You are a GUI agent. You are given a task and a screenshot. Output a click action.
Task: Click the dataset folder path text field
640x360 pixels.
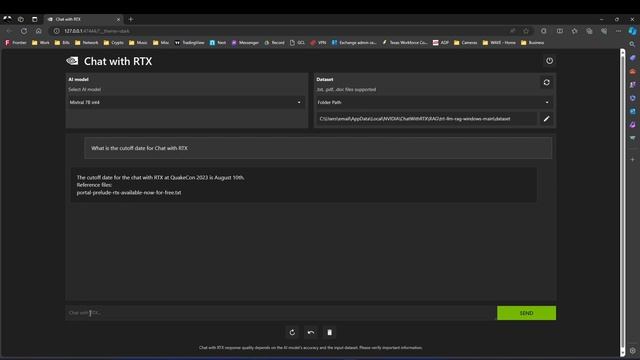click(x=427, y=119)
